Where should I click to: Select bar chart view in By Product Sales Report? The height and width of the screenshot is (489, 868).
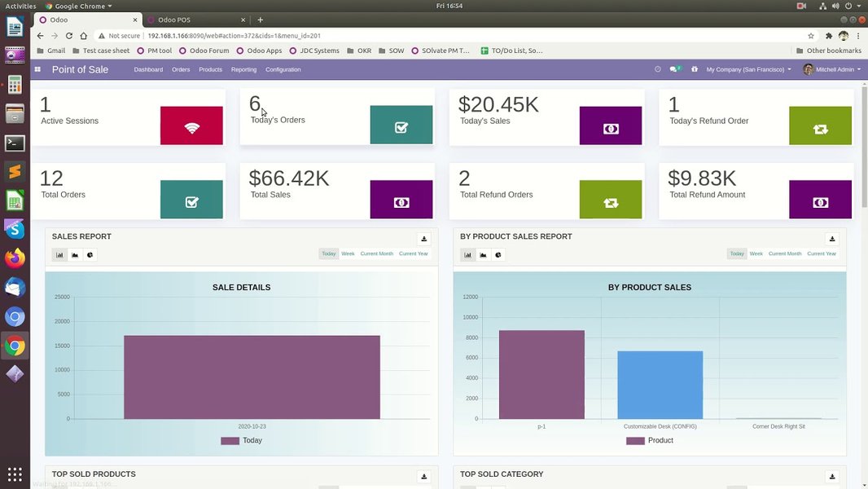[x=467, y=255]
